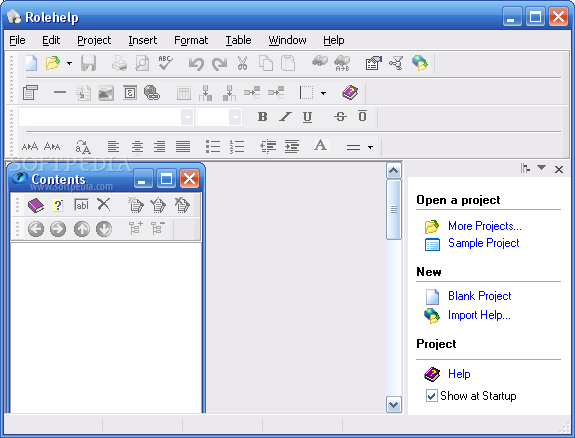The width and height of the screenshot is (575, 438).
Task: Collapse tree with minus icon in Contents
Action: pyautogui.click(x=158, y=228)
